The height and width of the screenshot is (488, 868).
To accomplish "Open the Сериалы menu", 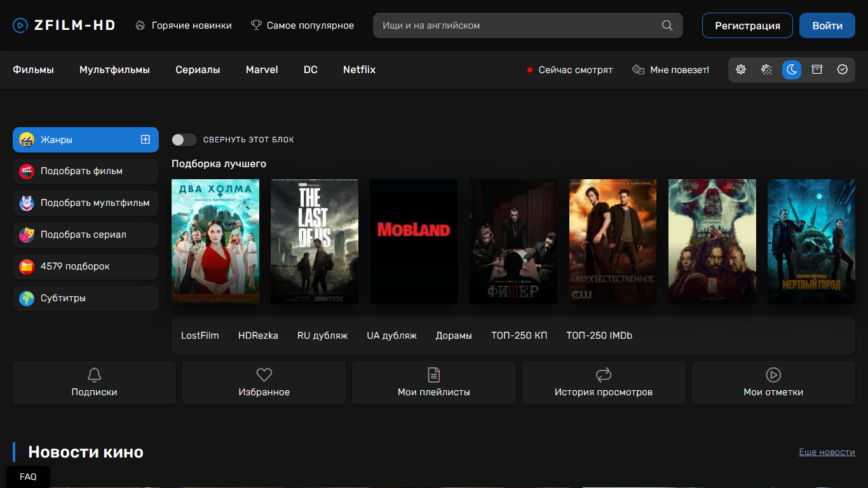I will click(198, 70).
